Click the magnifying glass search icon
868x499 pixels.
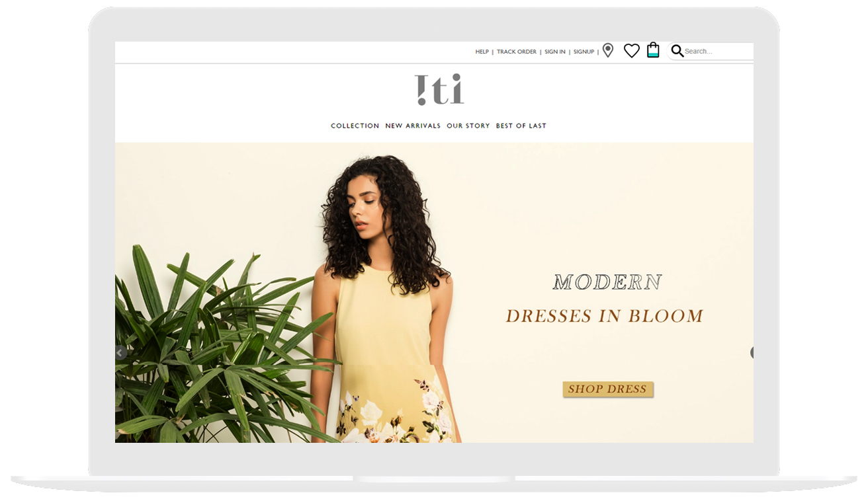pyautogui.click(x=677, y=51)
